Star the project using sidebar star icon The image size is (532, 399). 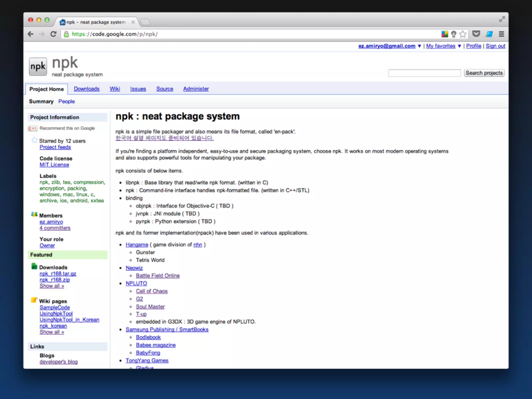(34, 140)
